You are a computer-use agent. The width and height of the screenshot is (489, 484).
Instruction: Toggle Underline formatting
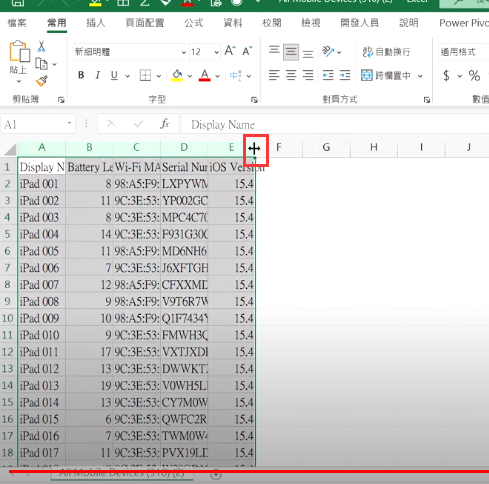pyautogui.click(x=114, y=75)
